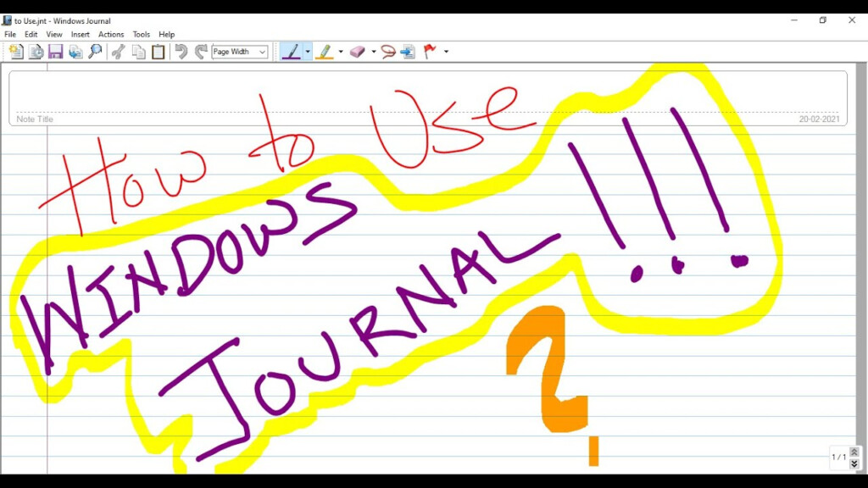Close the Windows Journal window

coord(852,20)
